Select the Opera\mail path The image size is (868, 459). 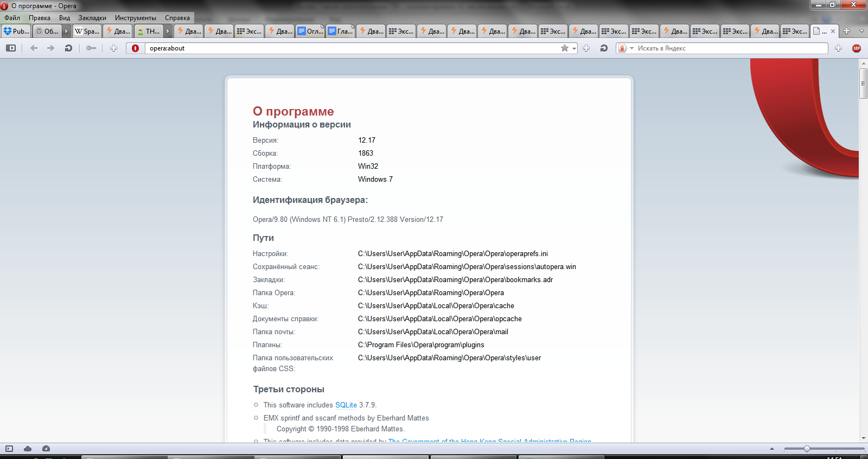pyautogui.click(x=433, y=331)
